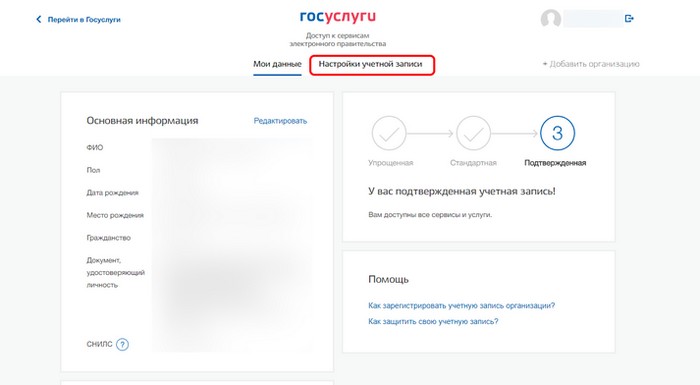Select the Стандартная step checkmark circle
This screenshot has width=700, height=385.
pyautogui.click(x=473, y=133)
